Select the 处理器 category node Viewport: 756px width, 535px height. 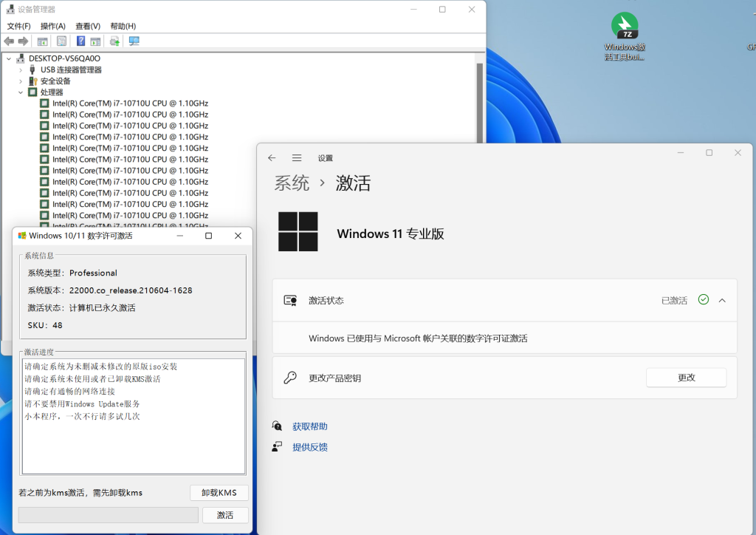coord(51,92)
